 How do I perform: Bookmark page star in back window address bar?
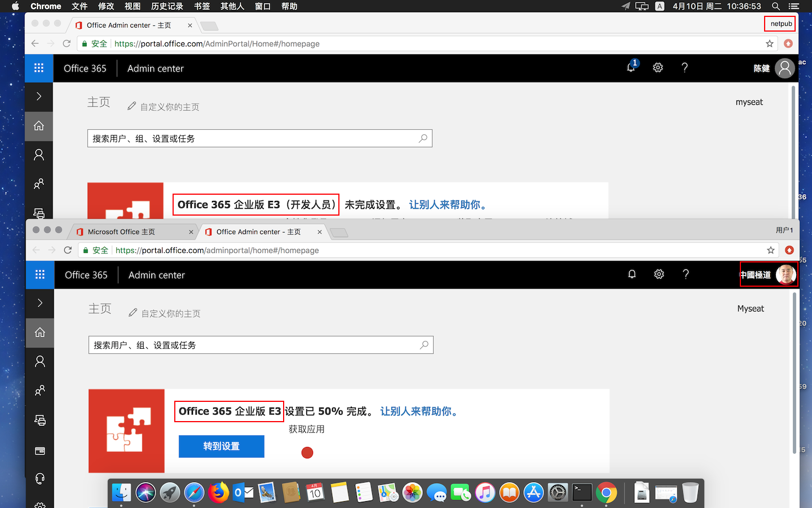coord(770,43)
